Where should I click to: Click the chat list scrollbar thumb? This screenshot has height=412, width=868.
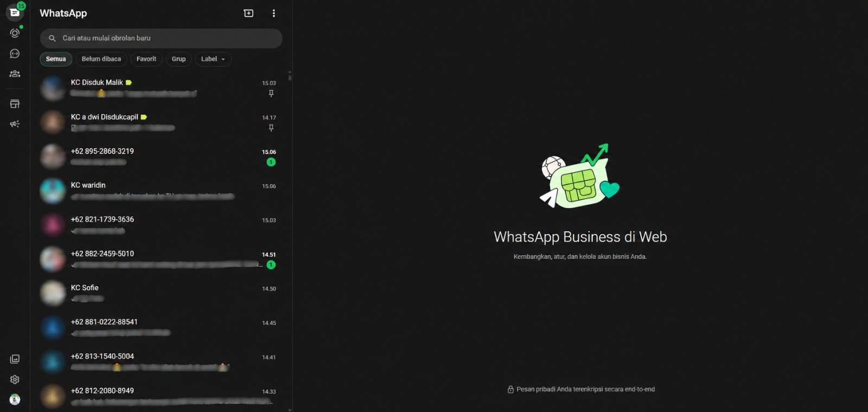click(290, 77)
